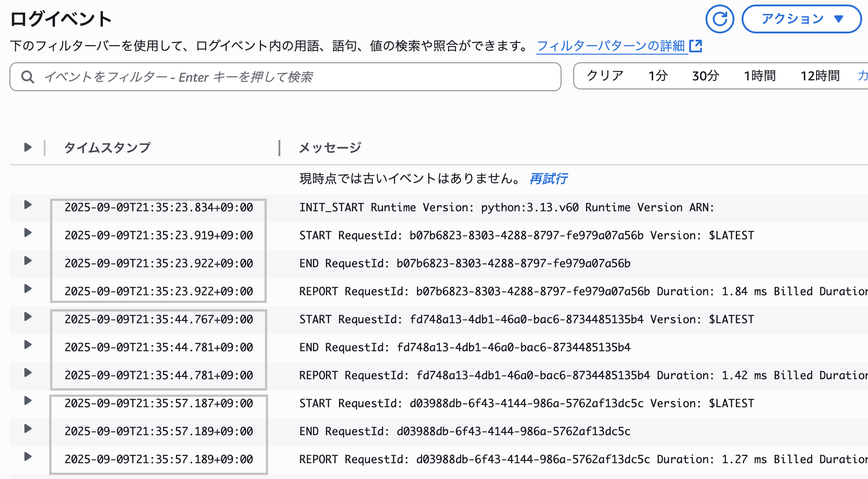Click the event filter search field
The height and width of the screenshot is (479, 868).
tap(293, 77)
